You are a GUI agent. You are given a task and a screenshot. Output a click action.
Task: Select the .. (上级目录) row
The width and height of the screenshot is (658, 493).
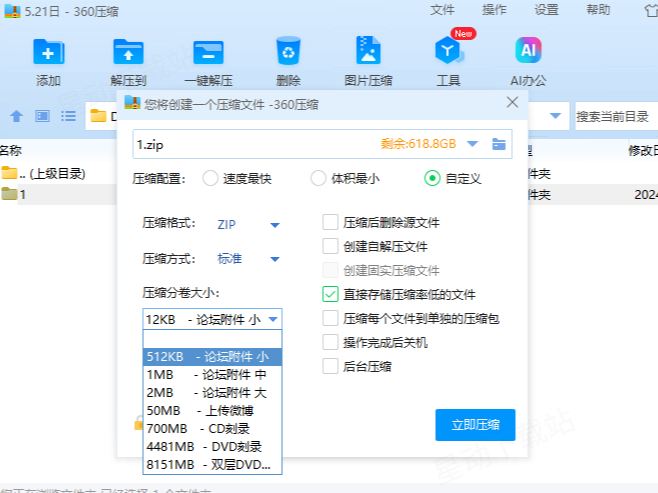[58, 173]
